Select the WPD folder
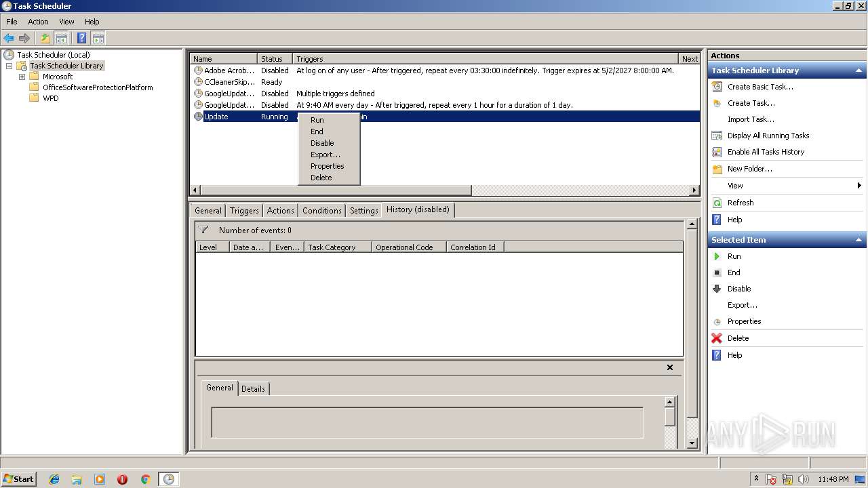868x488 pixels. tap(51, 98)
